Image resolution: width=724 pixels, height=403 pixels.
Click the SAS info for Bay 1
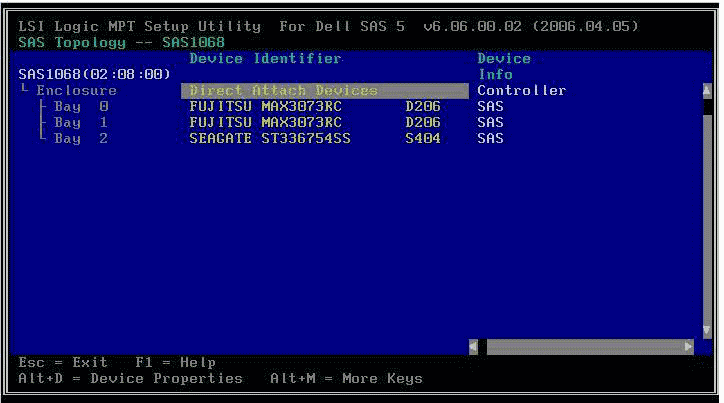tap(490, 123)
